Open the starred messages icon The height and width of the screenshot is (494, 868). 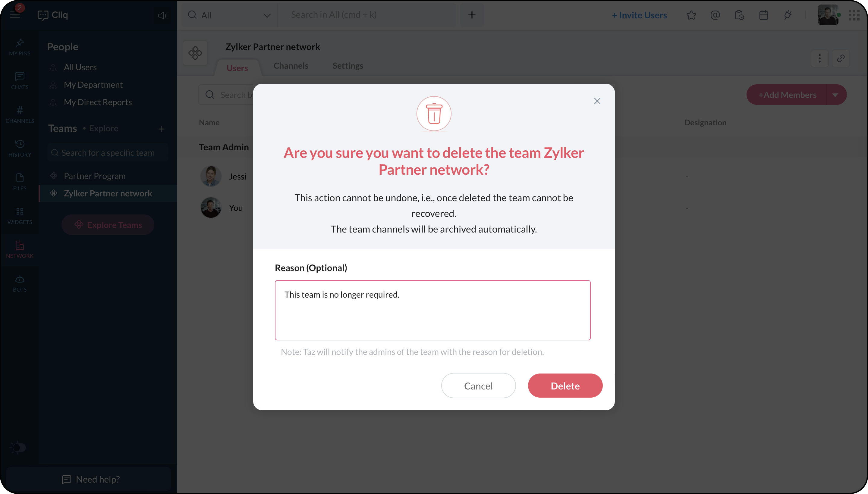pyautogui.click(x=691, y=15)
